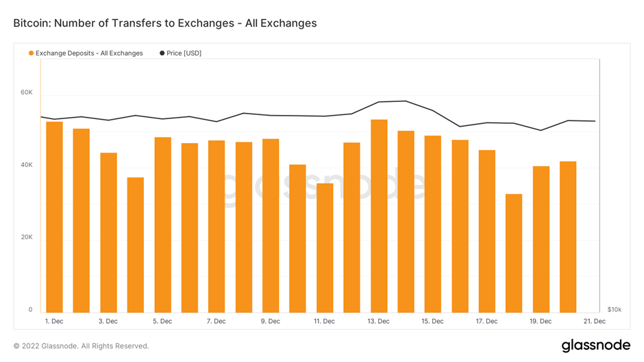Screen dimensions: 644x362
Task: Select the 15. Dec x-axis label
Action: (432, 321)
